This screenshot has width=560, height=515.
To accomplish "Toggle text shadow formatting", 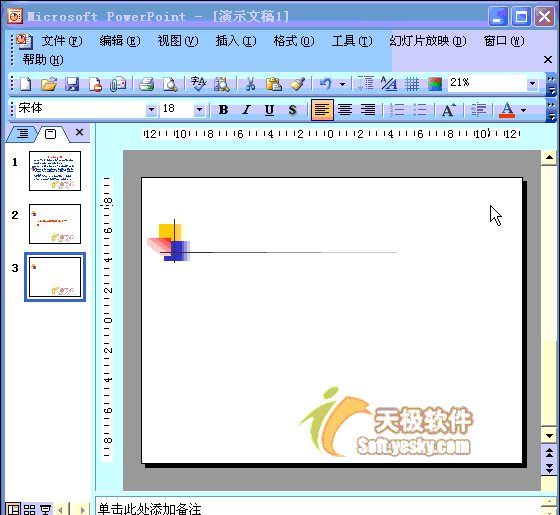I will tap(292, 110).
